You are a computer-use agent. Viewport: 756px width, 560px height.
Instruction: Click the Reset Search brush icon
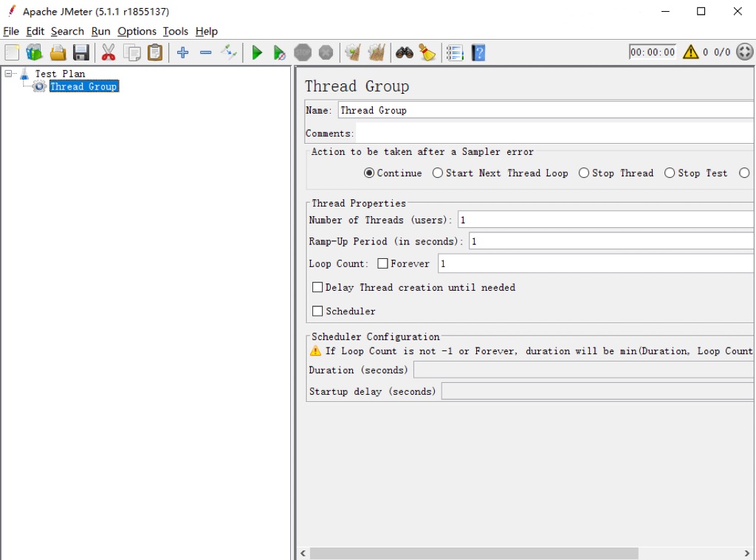coord(427,52)
